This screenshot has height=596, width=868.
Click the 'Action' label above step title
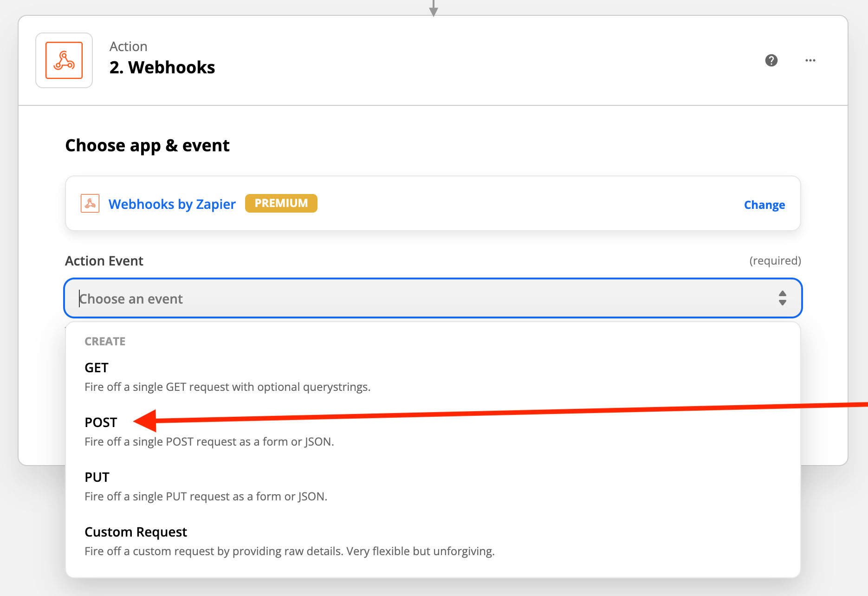point(129,46)
